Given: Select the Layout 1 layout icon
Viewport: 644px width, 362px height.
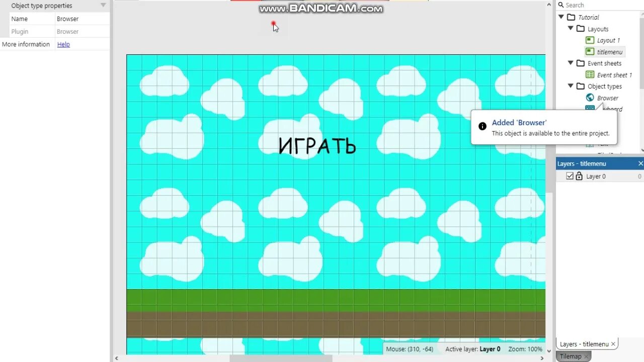Looking at the screenshot, I should tap(590, 40).
